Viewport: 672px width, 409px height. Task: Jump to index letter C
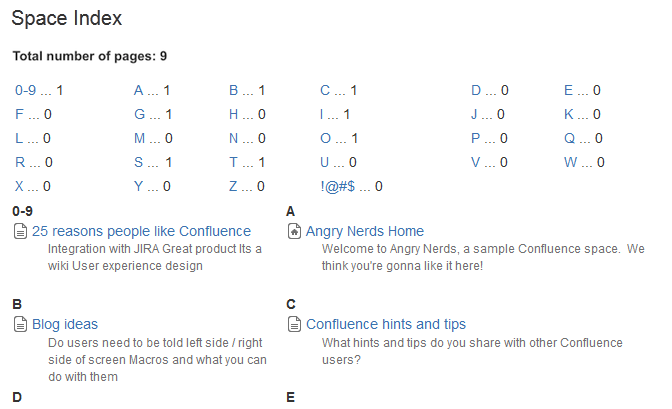pyautogui.click(x=325, y=90)
